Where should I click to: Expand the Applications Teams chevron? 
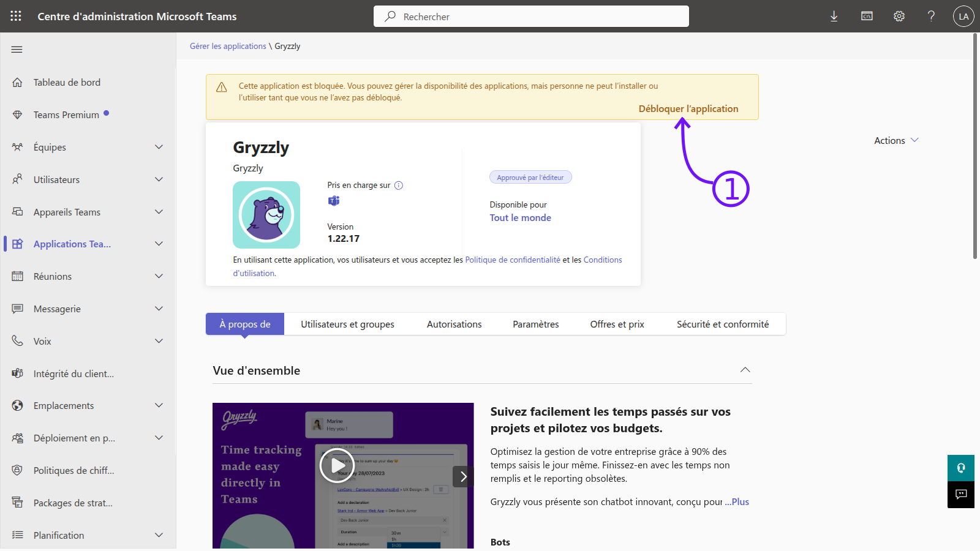[x=159, y=244]
